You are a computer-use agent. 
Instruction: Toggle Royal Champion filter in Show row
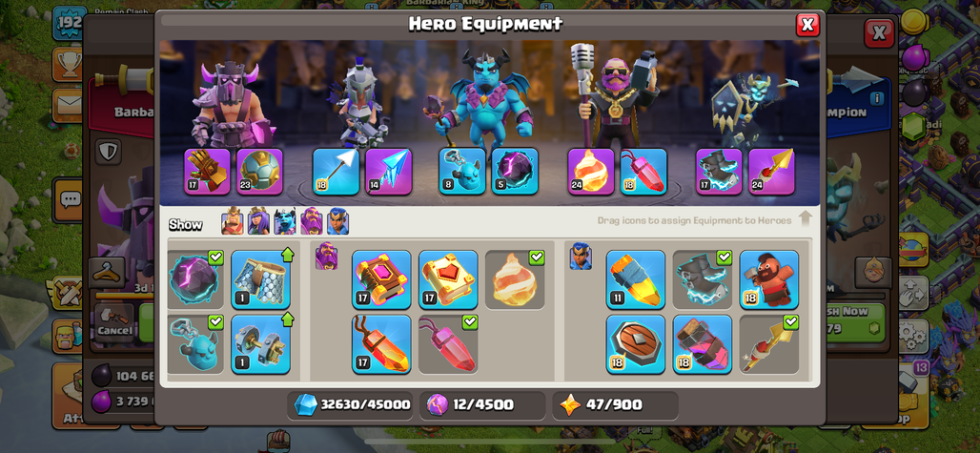(337, 221)
